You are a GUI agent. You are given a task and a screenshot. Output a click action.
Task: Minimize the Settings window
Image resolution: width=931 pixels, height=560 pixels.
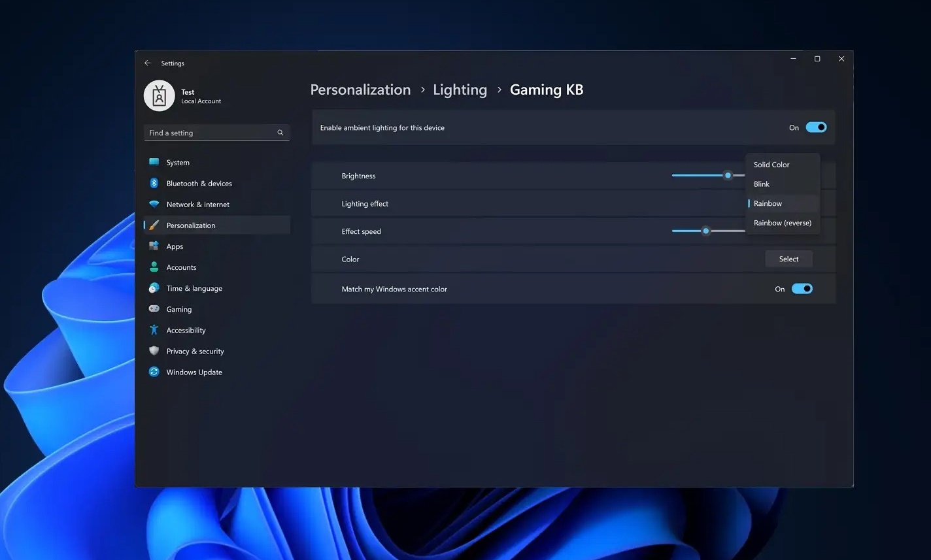793,59
